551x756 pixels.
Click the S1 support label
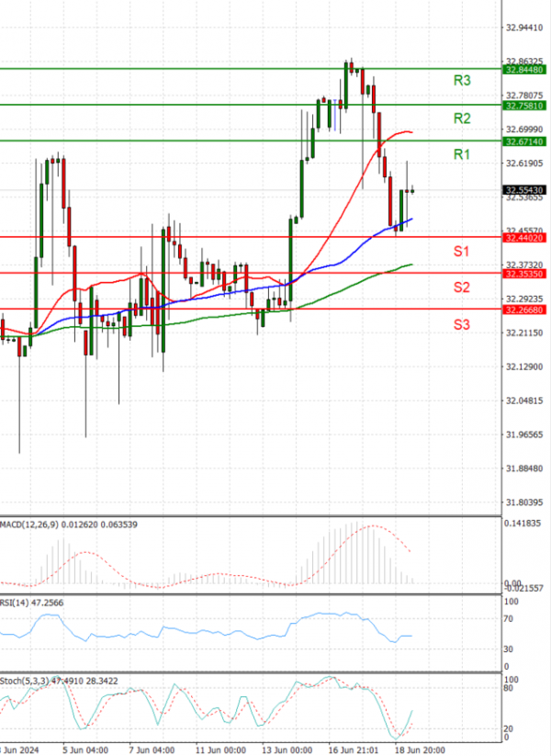click(x=461, y=251)
